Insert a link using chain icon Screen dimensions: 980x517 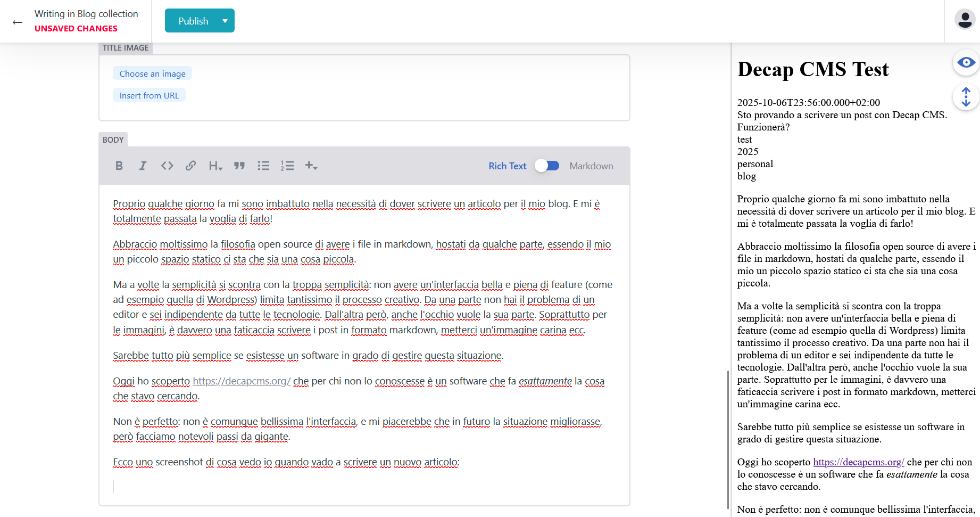tap(190, 166)
